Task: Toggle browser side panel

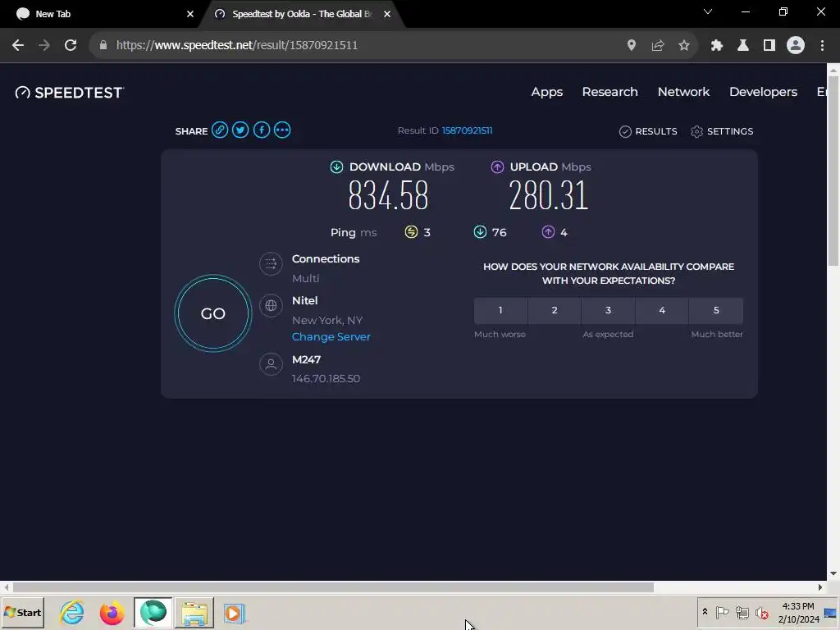Action: 769,46
